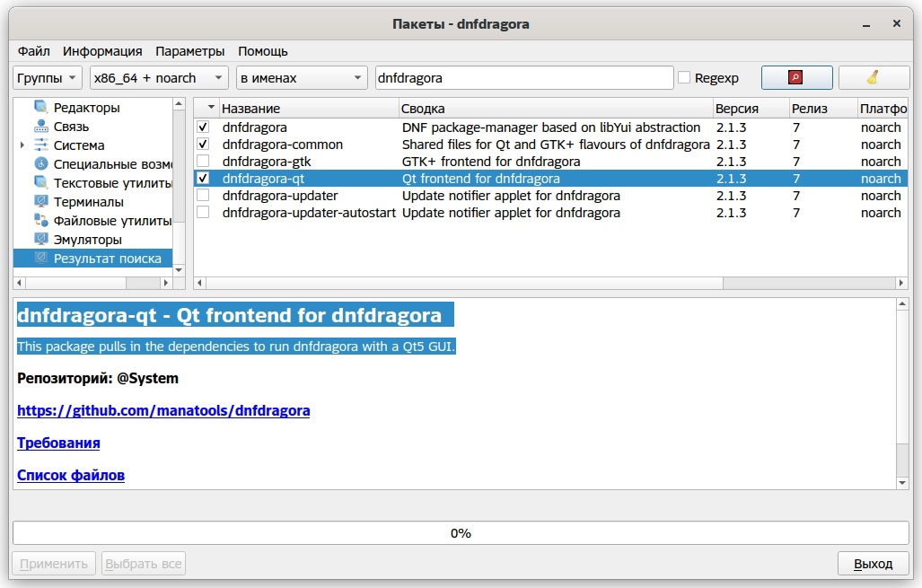Viewport: 922px width, 588px height.
Task: Check the dnfdragora-updater package checkbox
Action: pos(203,195)
